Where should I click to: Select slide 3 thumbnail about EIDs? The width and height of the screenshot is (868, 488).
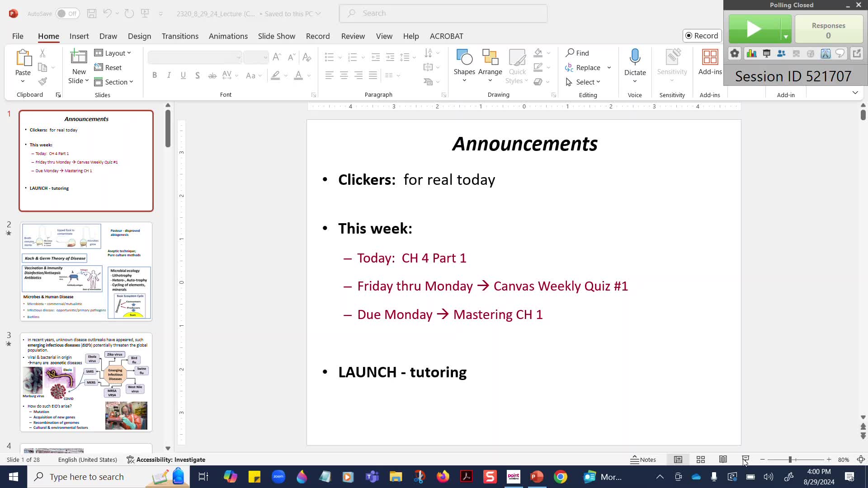86,382
